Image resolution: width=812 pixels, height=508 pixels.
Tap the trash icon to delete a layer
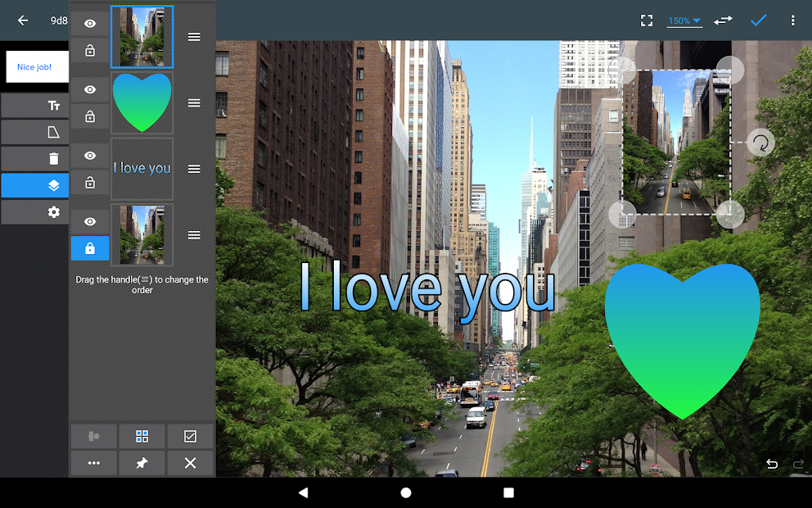pos(35,157)
